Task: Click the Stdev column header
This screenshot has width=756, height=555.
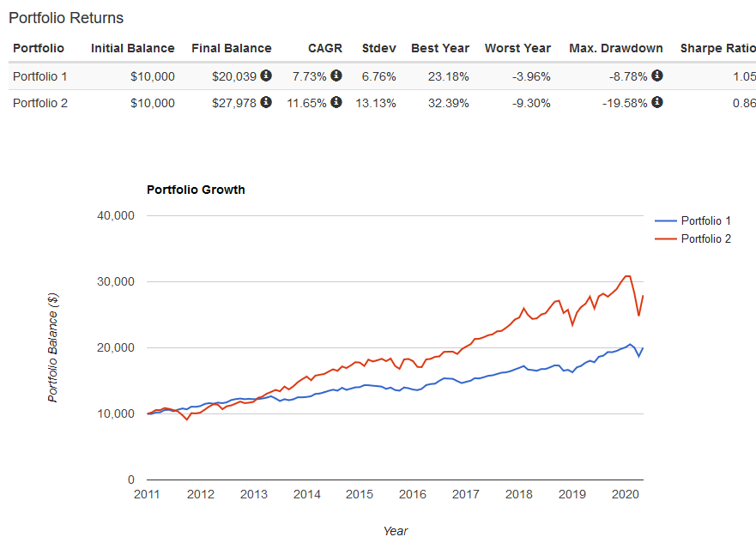Action: coord(379,48)
